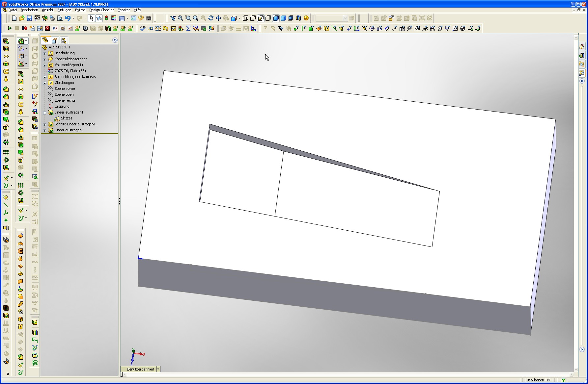This screenshot has height=384, width=588.
Task: Expand the Schnitt-Linear austragen1 feature
Action: (x=45, y=124)
